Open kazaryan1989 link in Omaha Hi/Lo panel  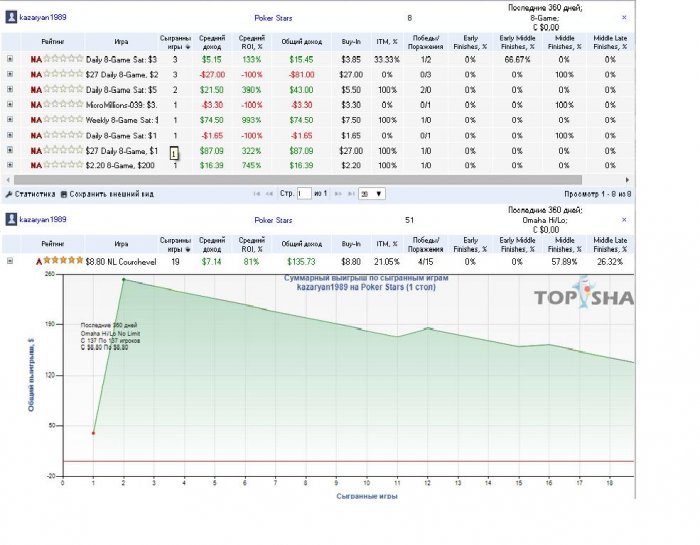[x=43, y=220]
